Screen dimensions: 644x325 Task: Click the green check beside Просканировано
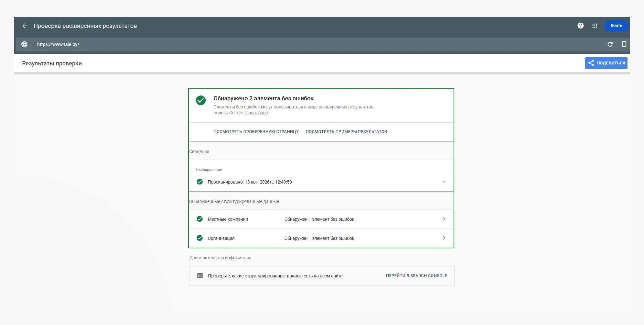200,182
